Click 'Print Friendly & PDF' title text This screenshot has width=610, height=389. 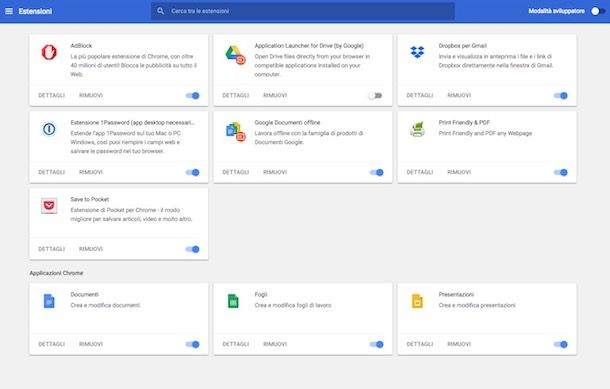click(x=464, y=123)
